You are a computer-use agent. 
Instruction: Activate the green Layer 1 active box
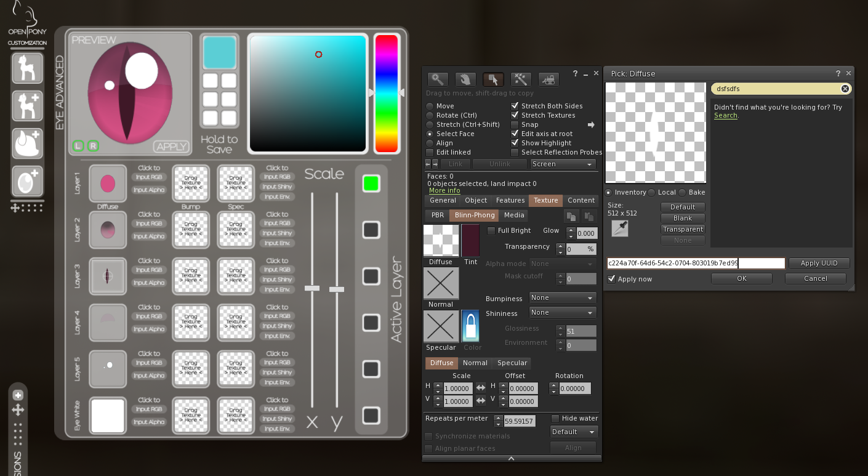[x=371, y=184]
